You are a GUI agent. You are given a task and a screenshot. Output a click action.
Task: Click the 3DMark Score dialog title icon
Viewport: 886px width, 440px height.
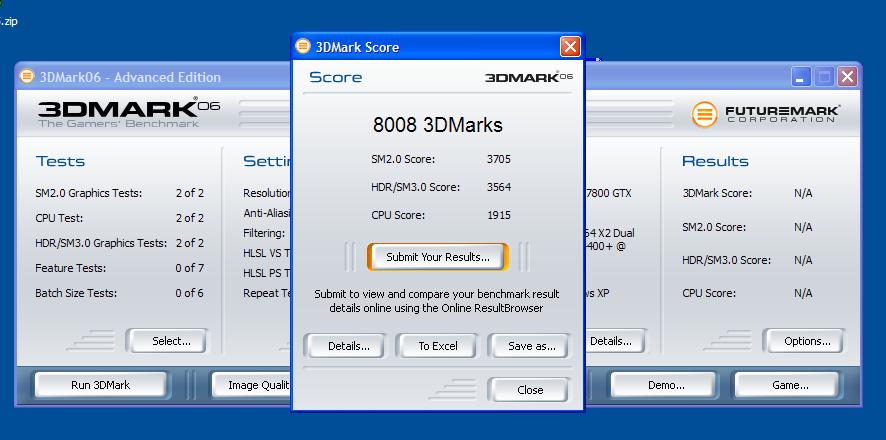click(303, 46)
